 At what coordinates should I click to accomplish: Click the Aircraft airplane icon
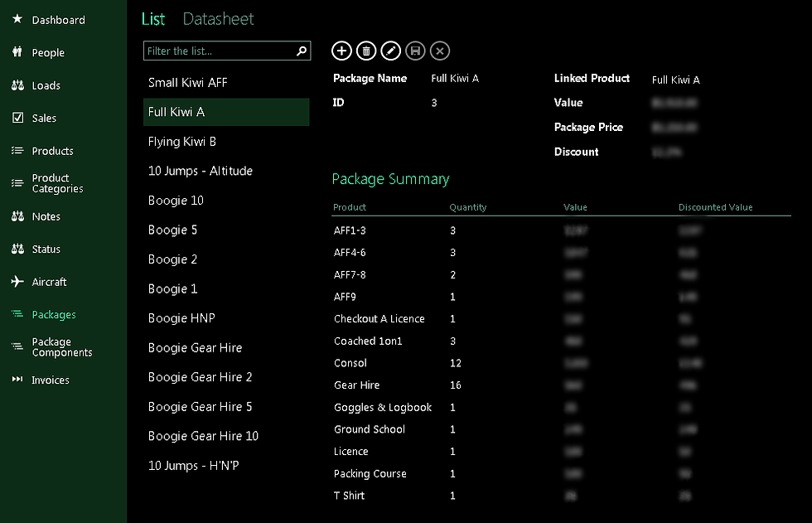coord(18,282)
